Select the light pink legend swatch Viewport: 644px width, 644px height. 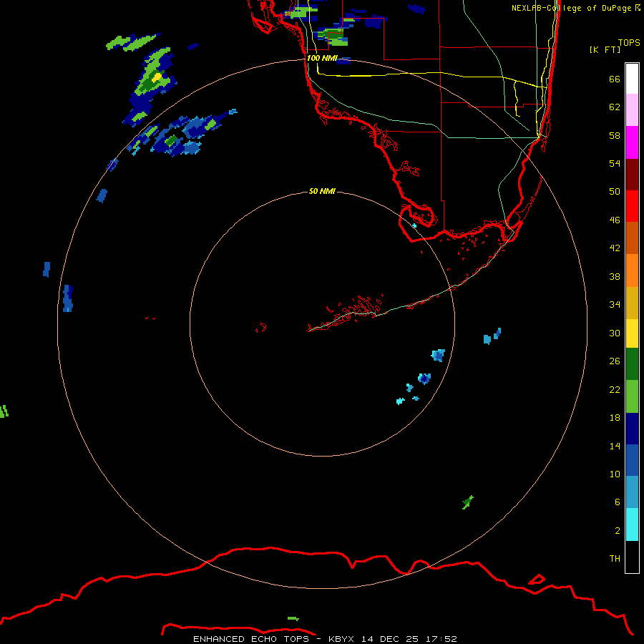[x=632, y=110]
